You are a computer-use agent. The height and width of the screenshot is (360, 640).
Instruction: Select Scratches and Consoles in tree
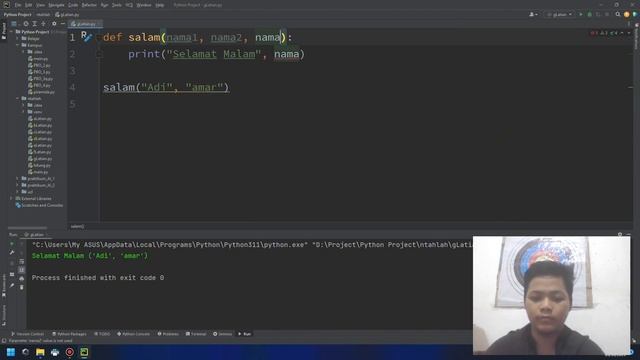(39, 205)
